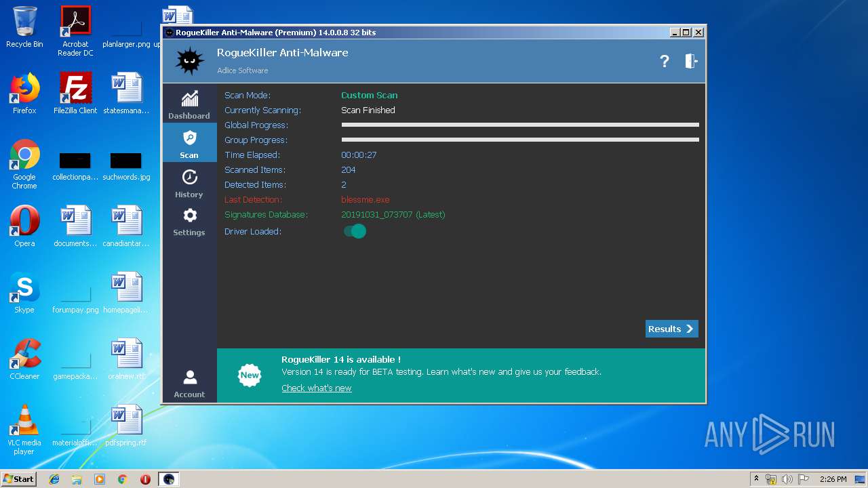Image resolution: width=868 pixels, height=488 pixels.
Task: Open Chrome from the taskbar
Action: [123, 479]
